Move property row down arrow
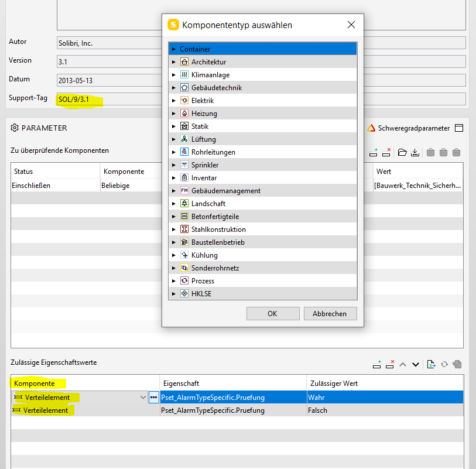The width and height of the screenshot is (476, 469). point(416,365)
